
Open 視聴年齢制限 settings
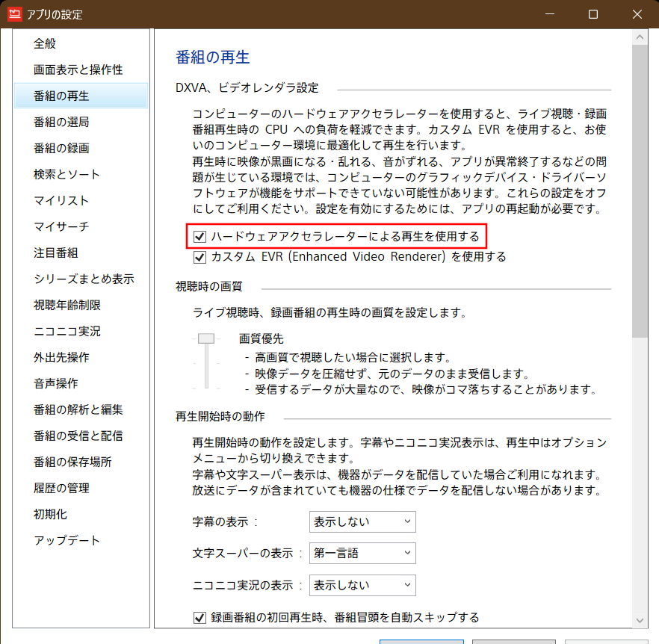(66, 305)
